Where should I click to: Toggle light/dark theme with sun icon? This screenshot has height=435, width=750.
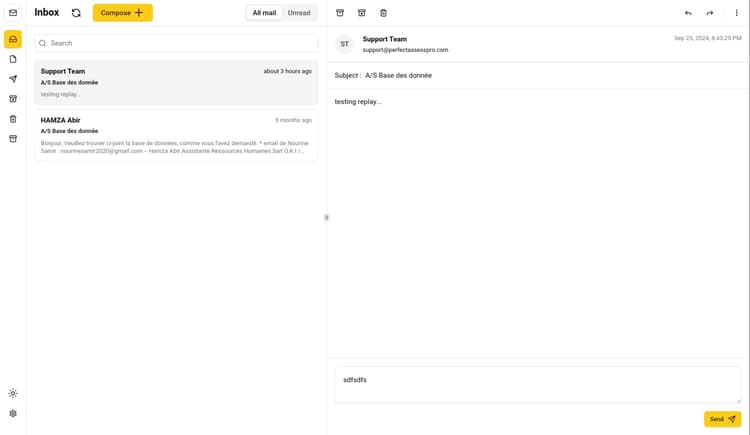[13, 393]
